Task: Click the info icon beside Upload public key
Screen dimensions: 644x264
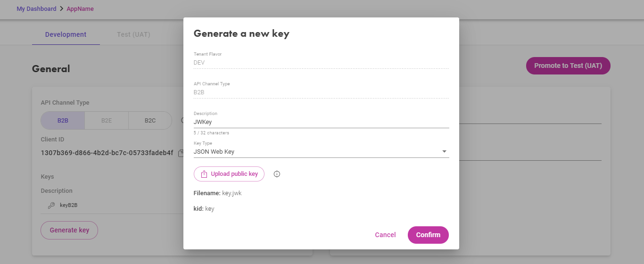Action: 277,174
